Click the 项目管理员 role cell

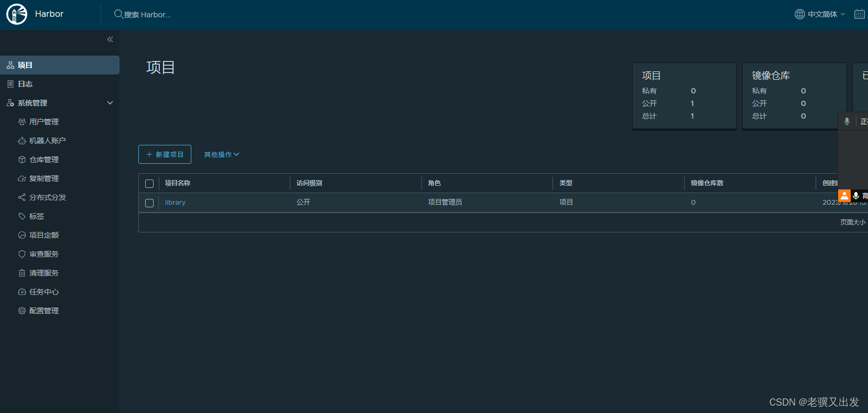pos(444,202)
